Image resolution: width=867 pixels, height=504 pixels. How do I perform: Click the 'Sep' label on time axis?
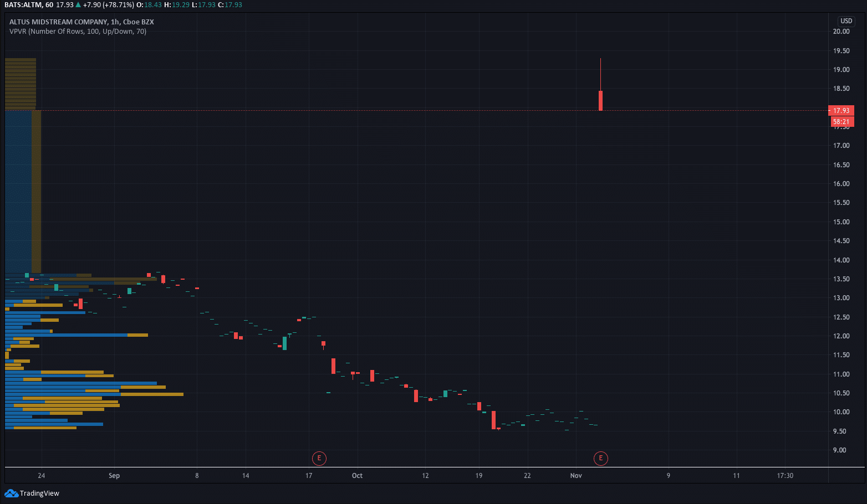point(114,476)
